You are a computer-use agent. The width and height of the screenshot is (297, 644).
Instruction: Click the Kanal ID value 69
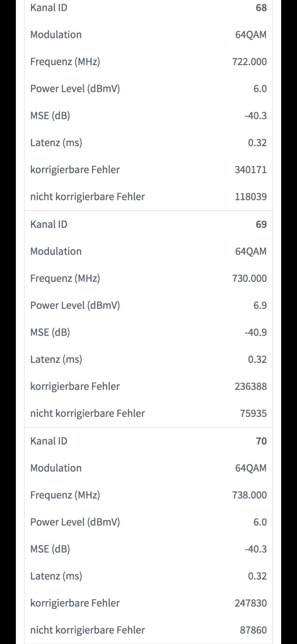pos(261,224)
